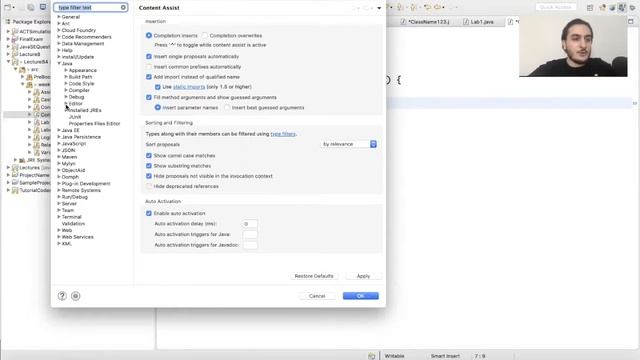Open the type filters link

(x=283, y=134)
